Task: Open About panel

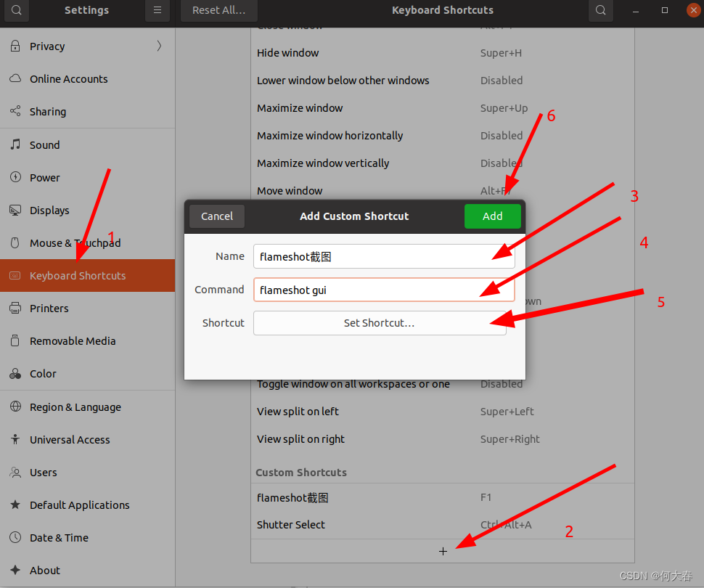Action: point(88,571)
